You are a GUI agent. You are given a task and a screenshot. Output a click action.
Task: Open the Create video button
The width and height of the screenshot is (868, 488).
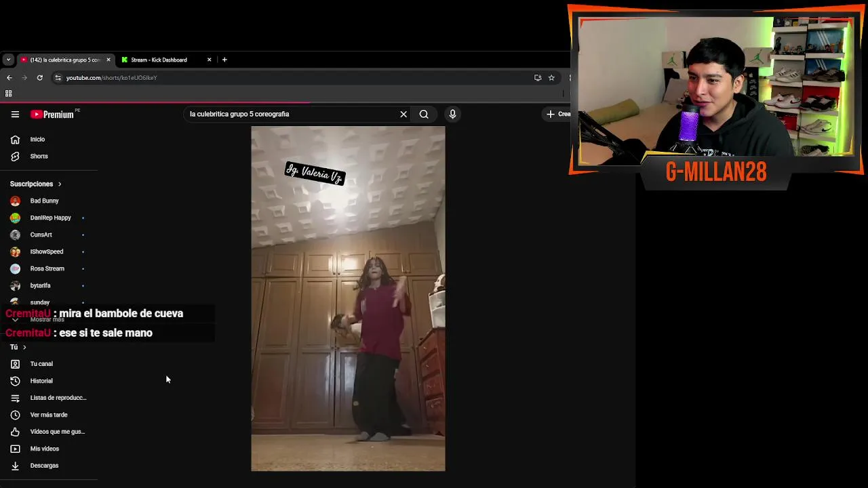(x=559, y=114)
